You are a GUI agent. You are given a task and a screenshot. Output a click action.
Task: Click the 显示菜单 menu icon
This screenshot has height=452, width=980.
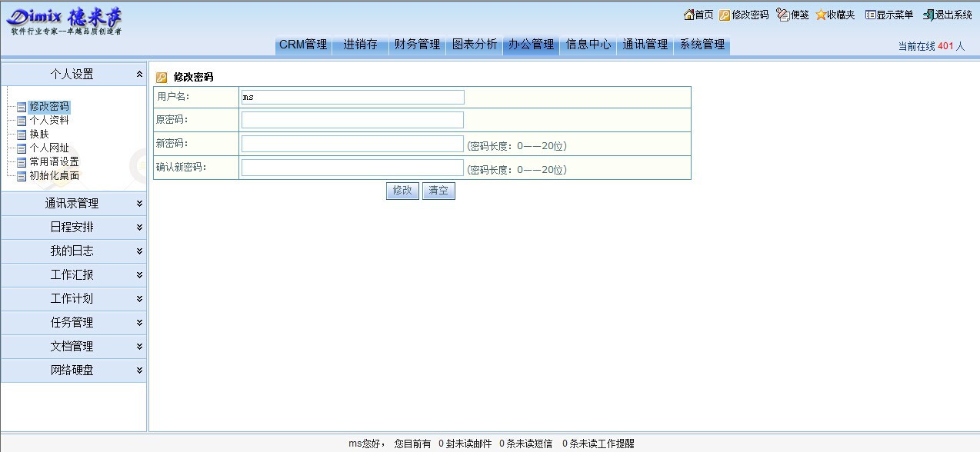click(x=870, y=15)
